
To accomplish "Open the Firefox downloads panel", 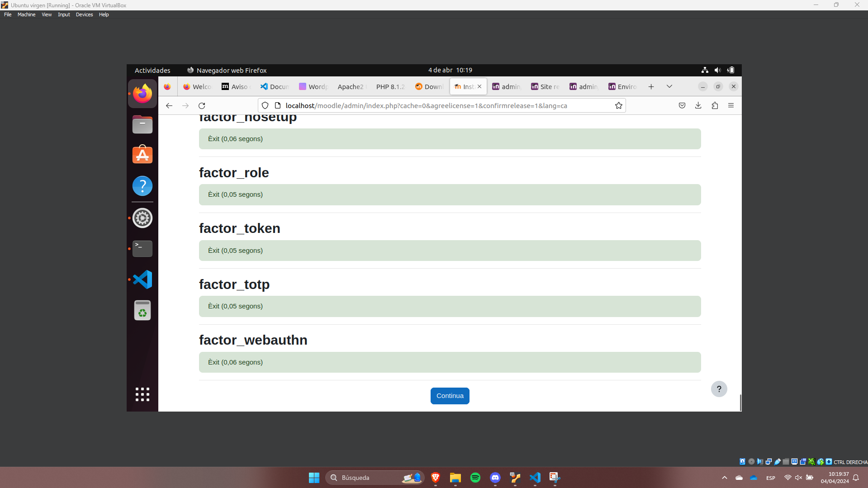I will coord(698,105).
